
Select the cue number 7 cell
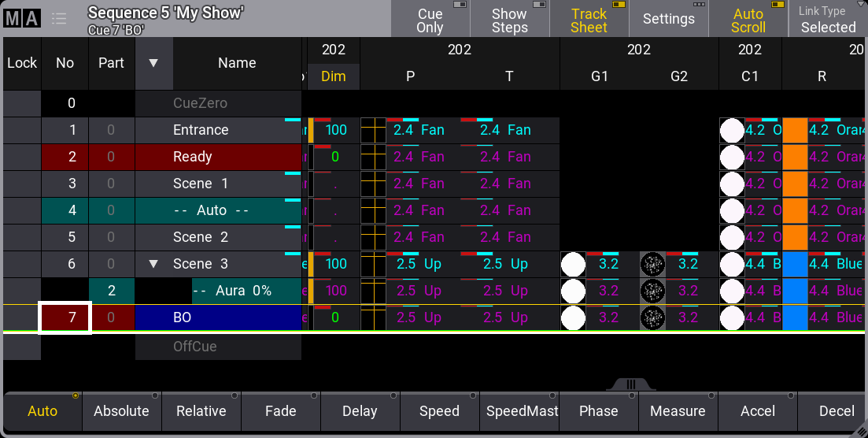click(x=65, y=317)
